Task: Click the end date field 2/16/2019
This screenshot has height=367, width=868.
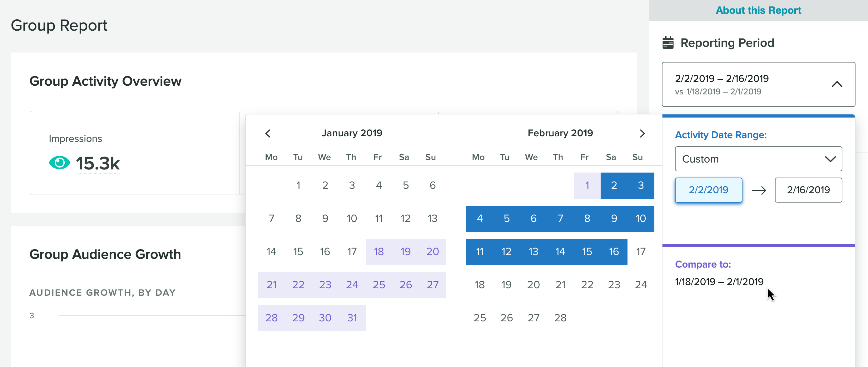Action: click(x=808, y=190)
